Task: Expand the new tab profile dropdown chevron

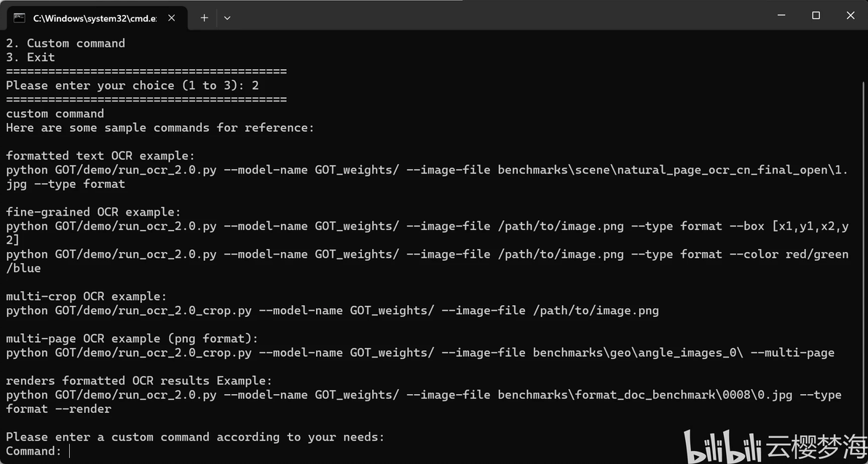Action: [227, 17]
